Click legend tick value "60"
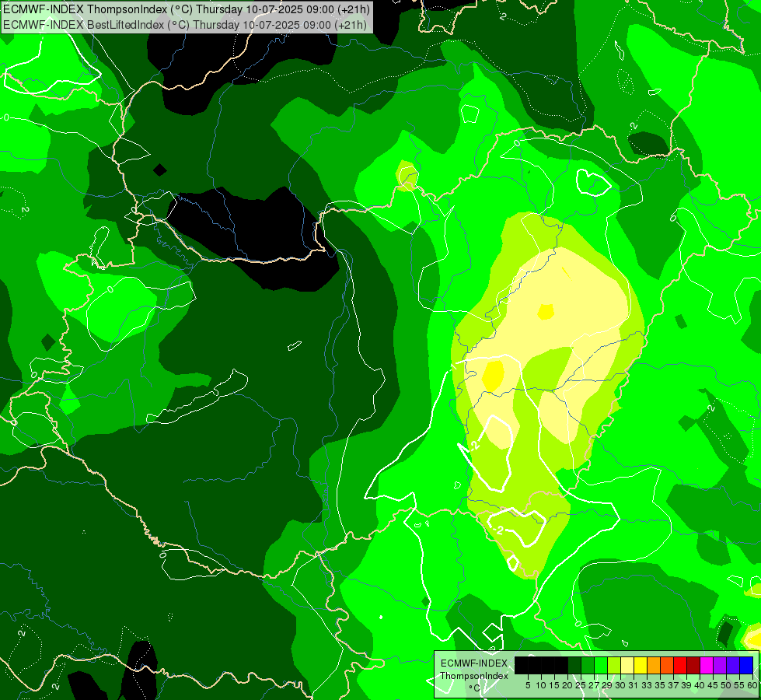This screenshot has height=700, width=761. coord(753,685)
